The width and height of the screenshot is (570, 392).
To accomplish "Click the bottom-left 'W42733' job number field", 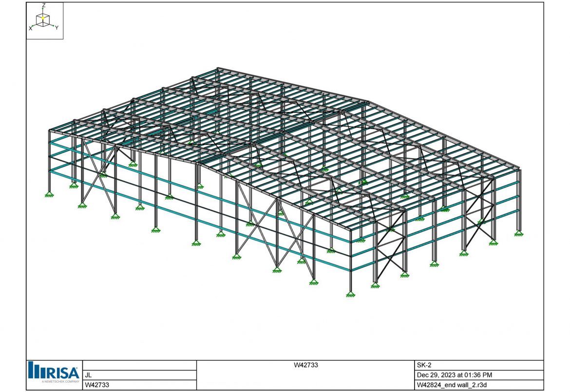I will [x=95, y=385].
